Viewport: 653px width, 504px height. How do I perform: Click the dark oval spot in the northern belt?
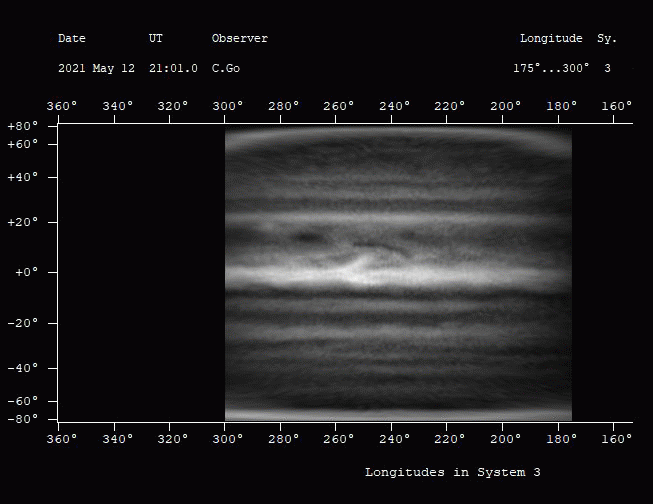[308, 238]
